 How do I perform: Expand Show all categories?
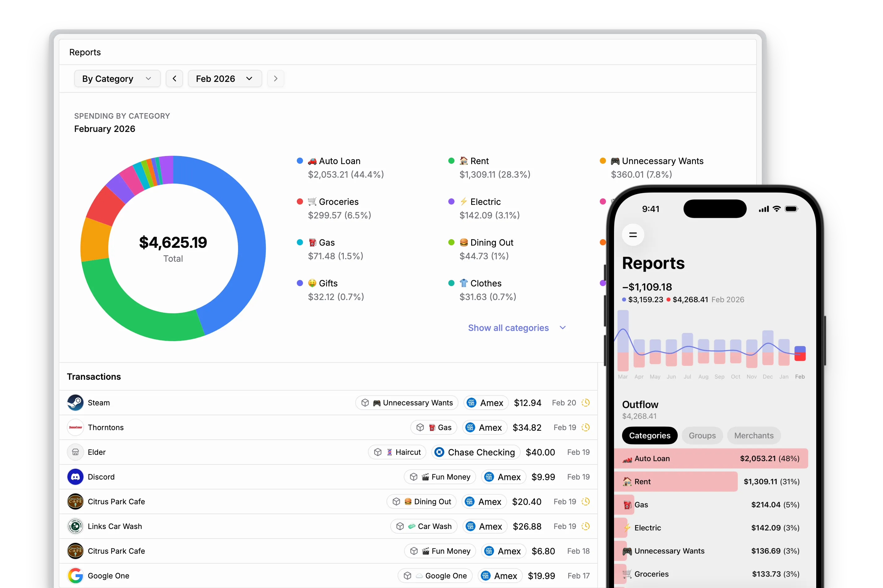pos(517,328)
